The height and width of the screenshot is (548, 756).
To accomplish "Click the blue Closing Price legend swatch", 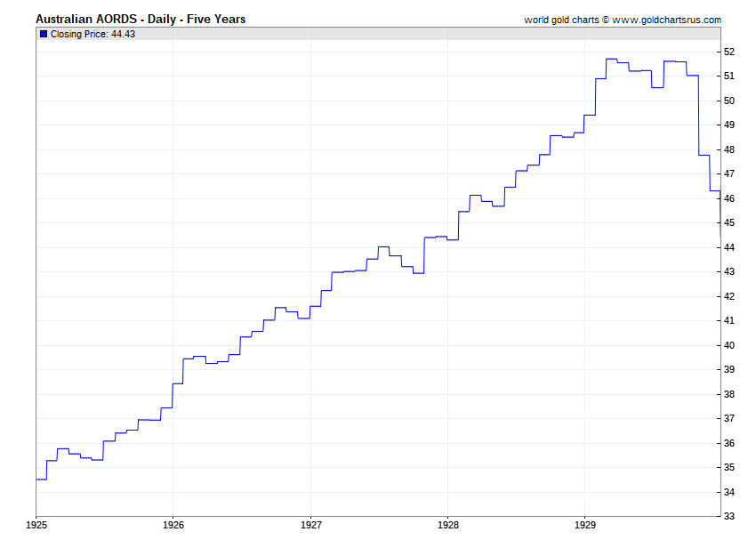I will pos(44,34).
